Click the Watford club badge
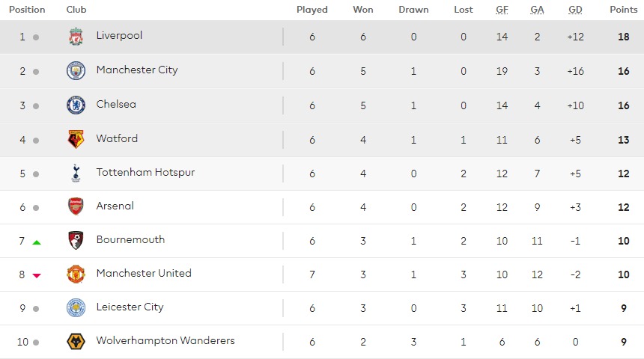This screenshot has width=644, height=359. click(76, 140)
